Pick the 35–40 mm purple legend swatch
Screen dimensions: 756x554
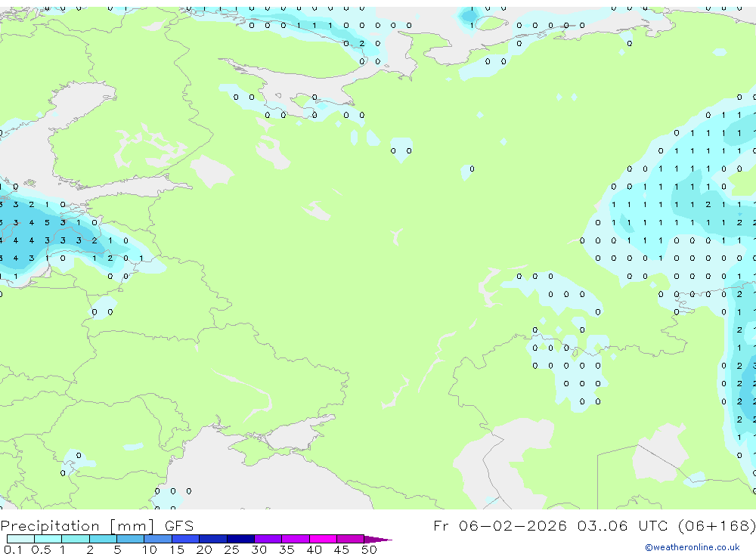[x=296, y=539]
